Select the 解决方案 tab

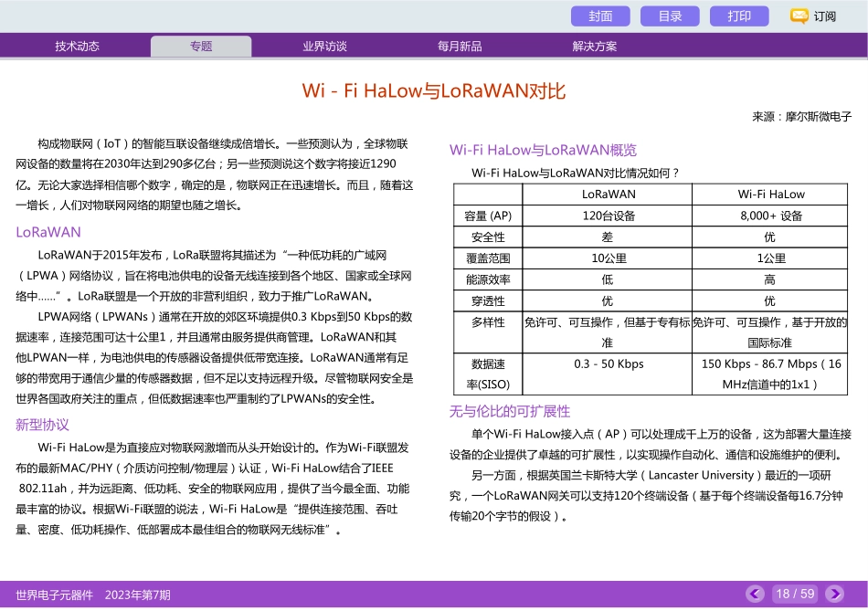(594, 45)
